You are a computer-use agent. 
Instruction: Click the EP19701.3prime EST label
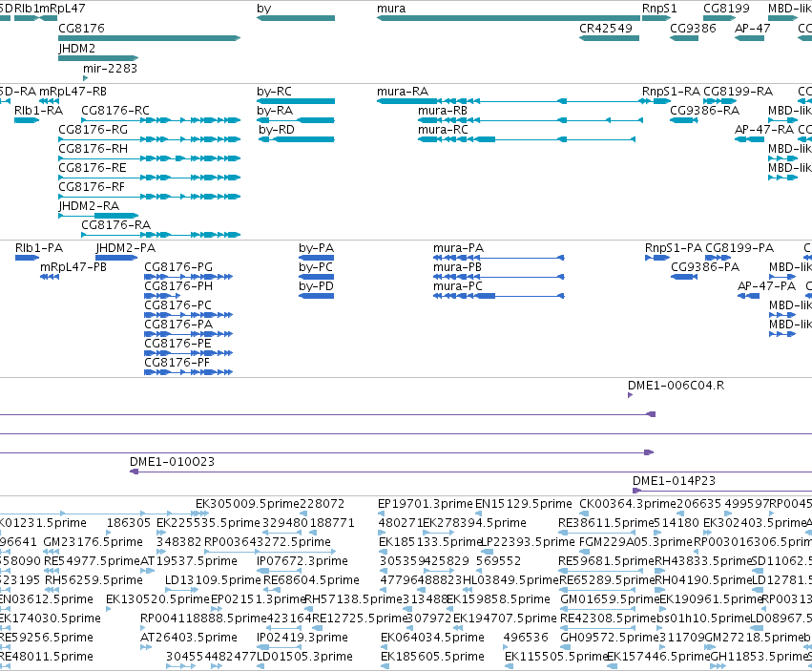click(x=426, y=504)
